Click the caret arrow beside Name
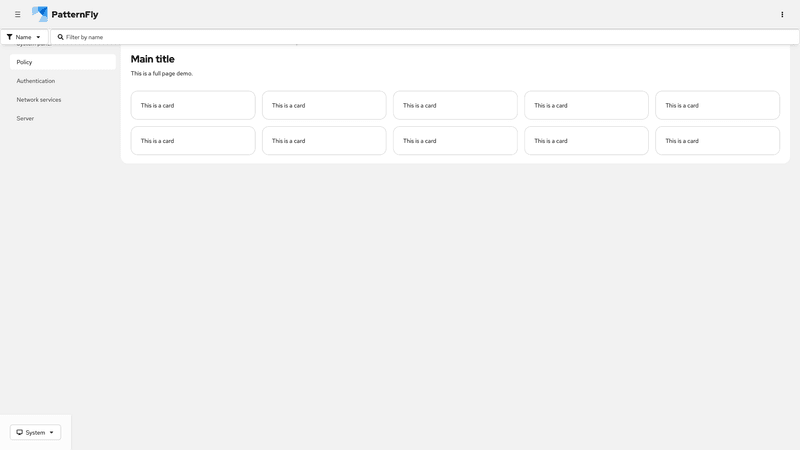Screen dimensions: 800x450 pos(38,37)
